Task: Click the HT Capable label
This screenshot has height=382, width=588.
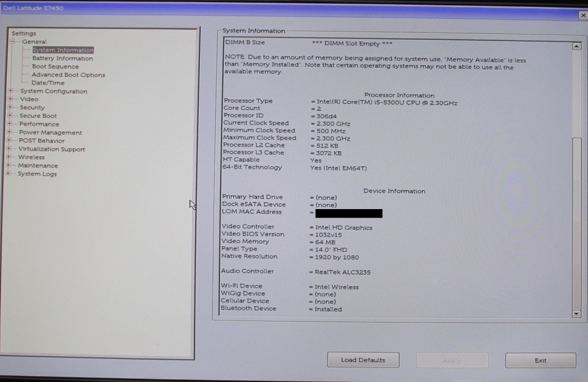Action: point(241,160)
